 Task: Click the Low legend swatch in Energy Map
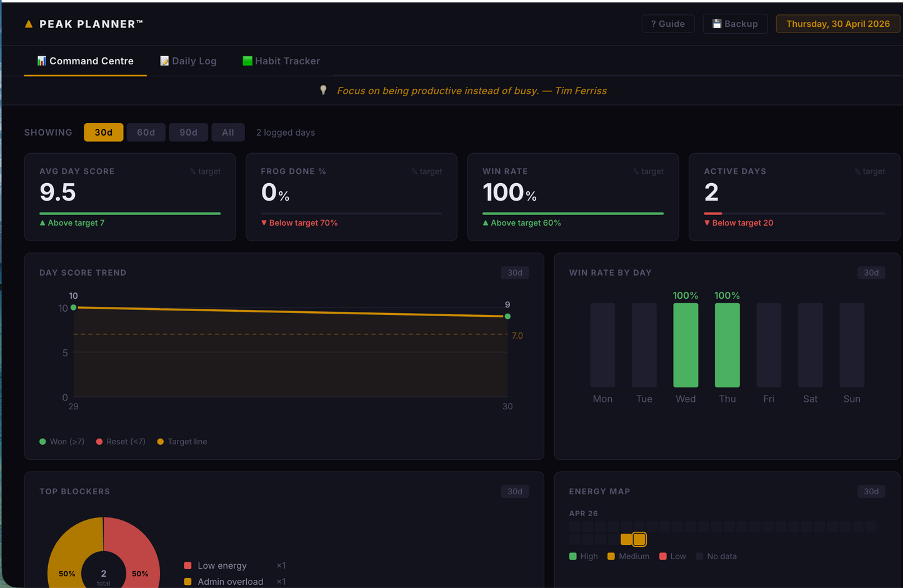click(663, 556)
